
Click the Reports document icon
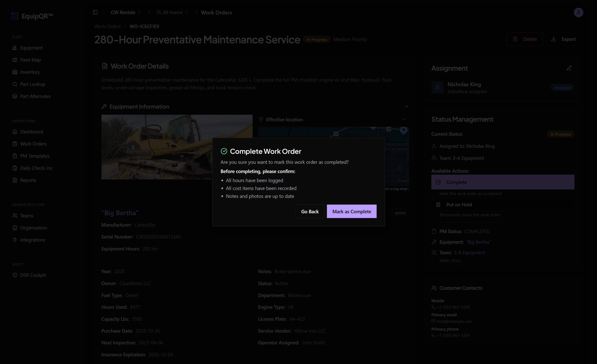15,180
